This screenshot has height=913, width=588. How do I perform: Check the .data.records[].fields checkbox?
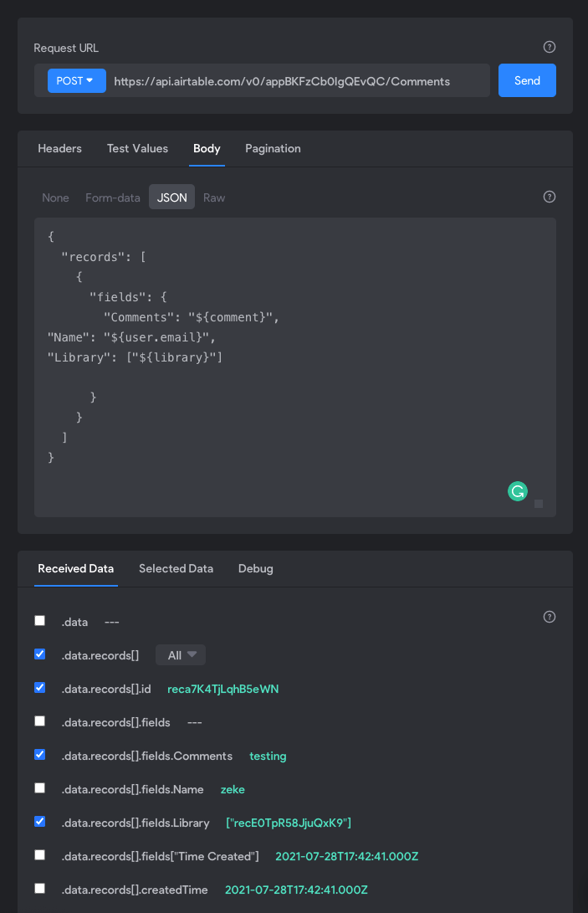point(39,721)
